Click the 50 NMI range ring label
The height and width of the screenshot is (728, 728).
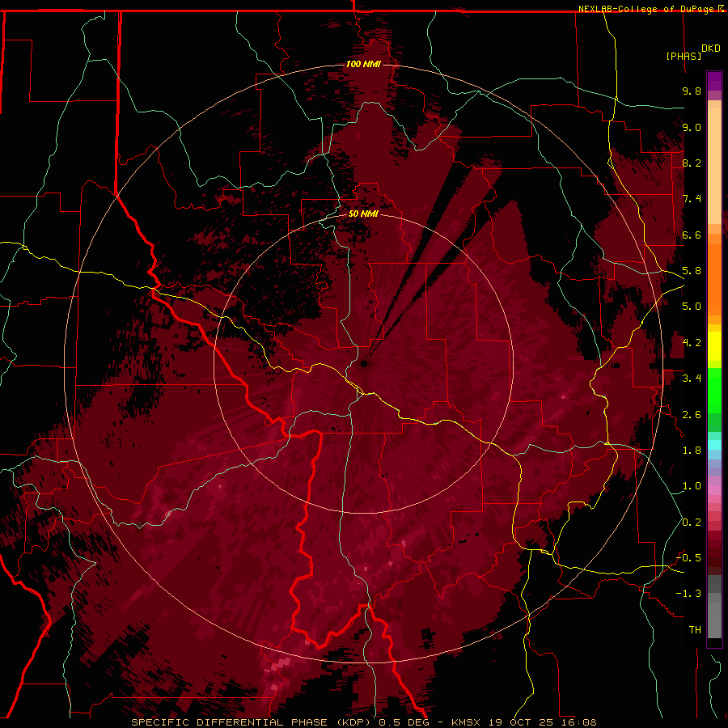point(363,214)
